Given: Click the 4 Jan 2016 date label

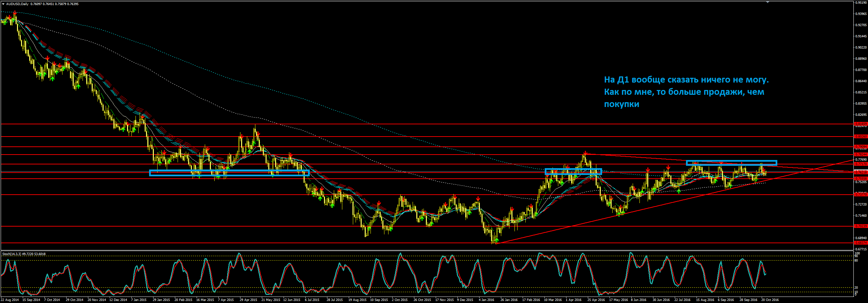Looking at the screenshot, I should tap(486, 300).
